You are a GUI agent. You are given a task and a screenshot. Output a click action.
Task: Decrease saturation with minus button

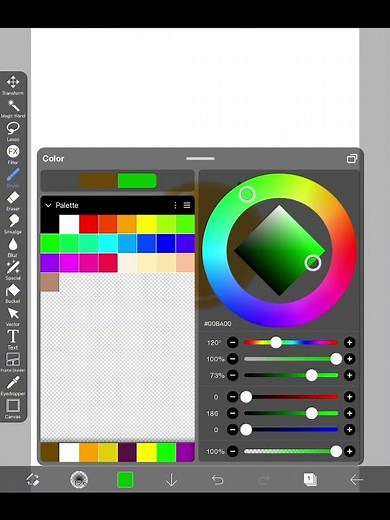(233, 359)
